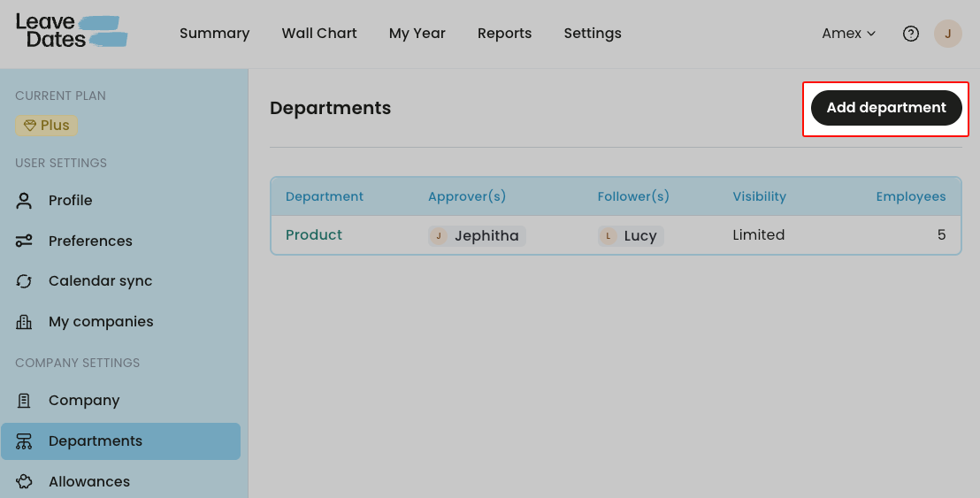980x498 pixels.
Task: Click the CURRENT PLAN label
Action: (x=61, y=96)
